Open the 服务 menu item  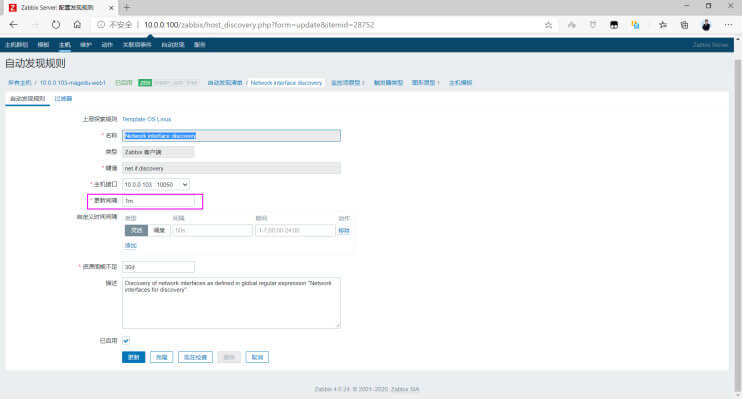200,45
